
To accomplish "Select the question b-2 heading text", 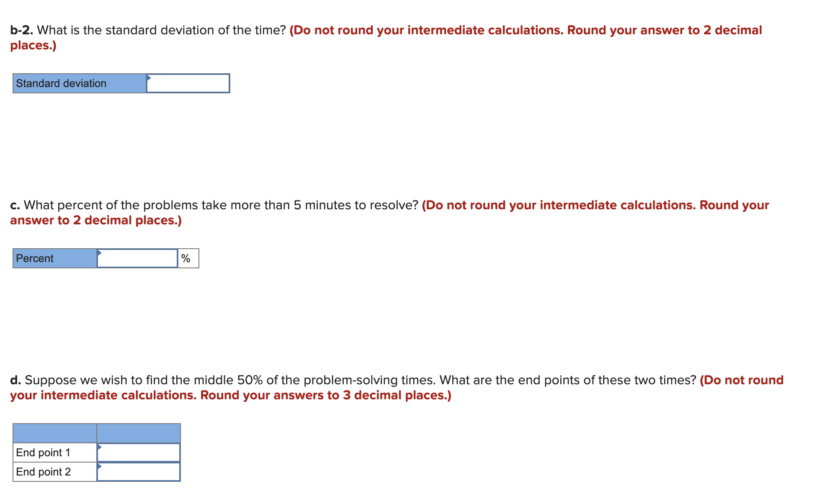I will [147, 30].
